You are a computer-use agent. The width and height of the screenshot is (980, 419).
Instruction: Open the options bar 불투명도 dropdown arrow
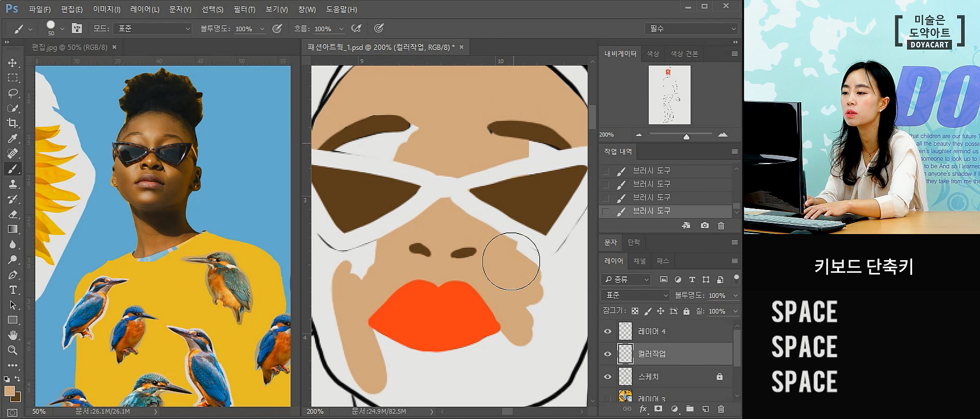point(262,29)
